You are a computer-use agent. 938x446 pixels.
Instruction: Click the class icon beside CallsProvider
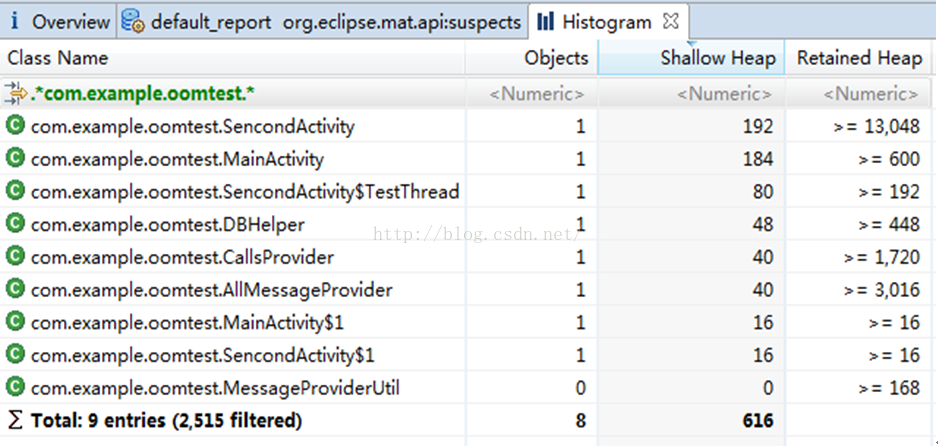[x=15, y=257]
